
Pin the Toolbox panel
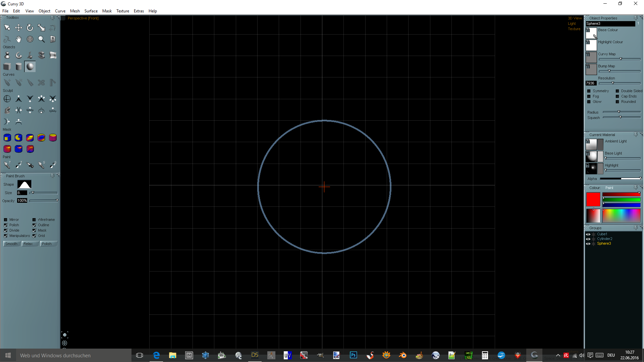pos(52,17)
